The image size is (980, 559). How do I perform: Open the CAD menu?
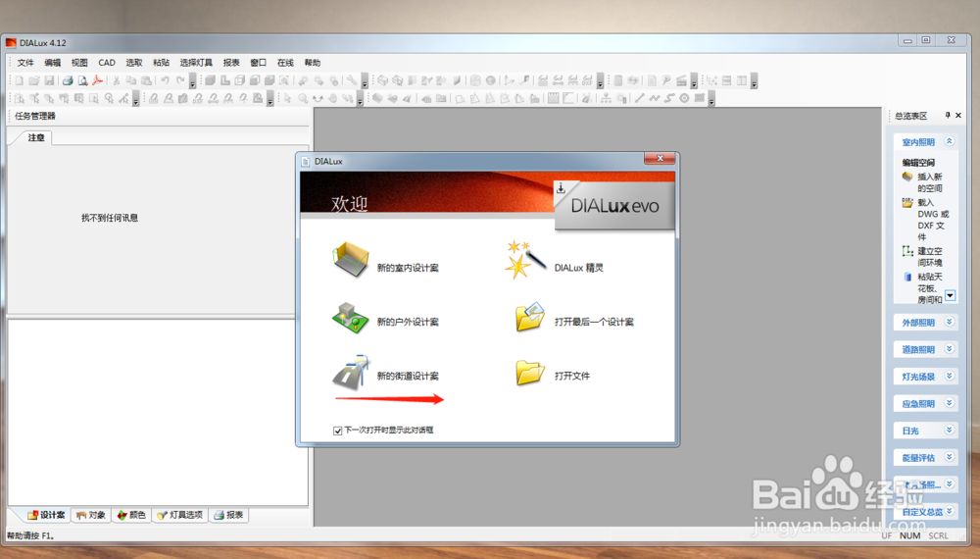(x=107, y=63)
